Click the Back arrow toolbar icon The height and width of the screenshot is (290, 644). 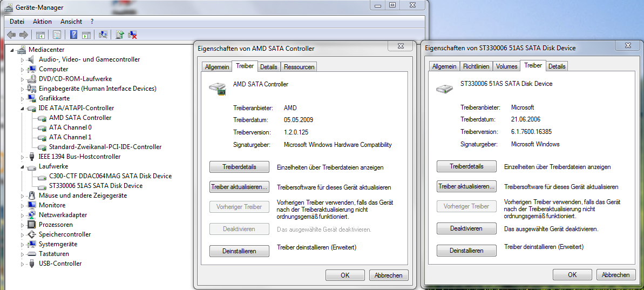[x=11, y=35]
